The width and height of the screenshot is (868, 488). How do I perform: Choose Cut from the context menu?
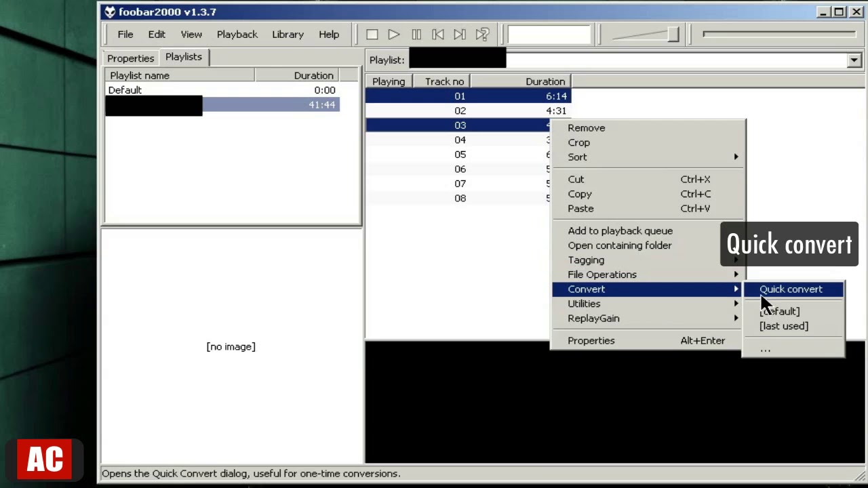648,180
